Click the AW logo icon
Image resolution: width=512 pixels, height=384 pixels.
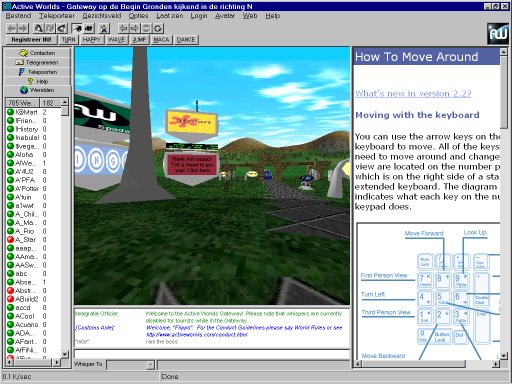pyautogui.click(x=498, y=33)
